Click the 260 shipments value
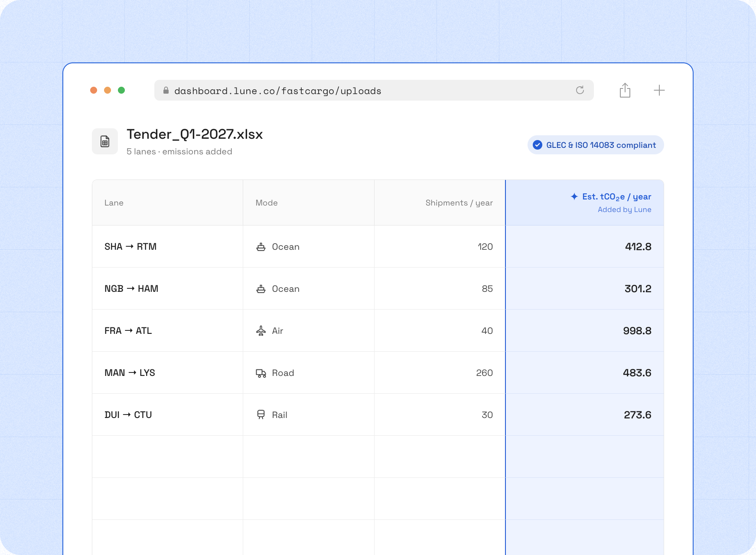 pos(484,373)
